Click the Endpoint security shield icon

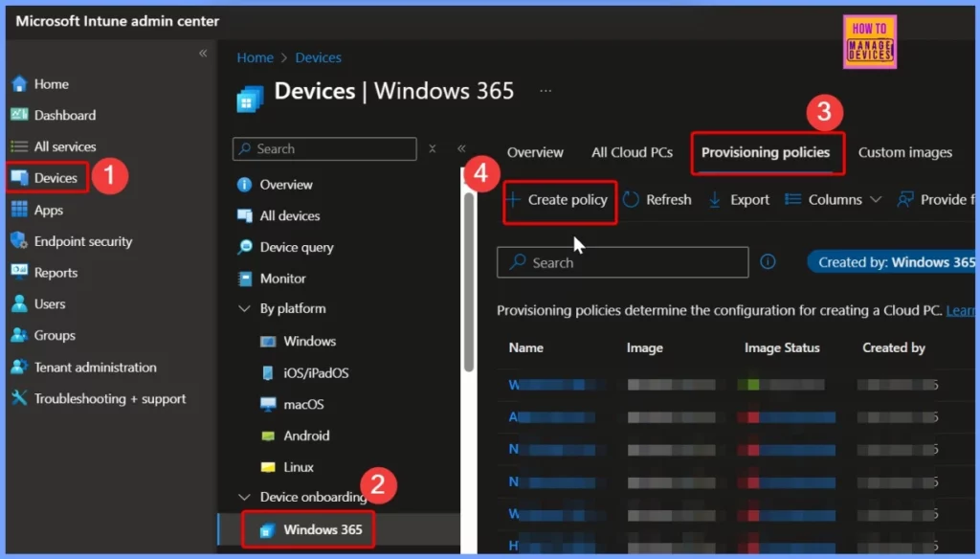tap(19, 240)
